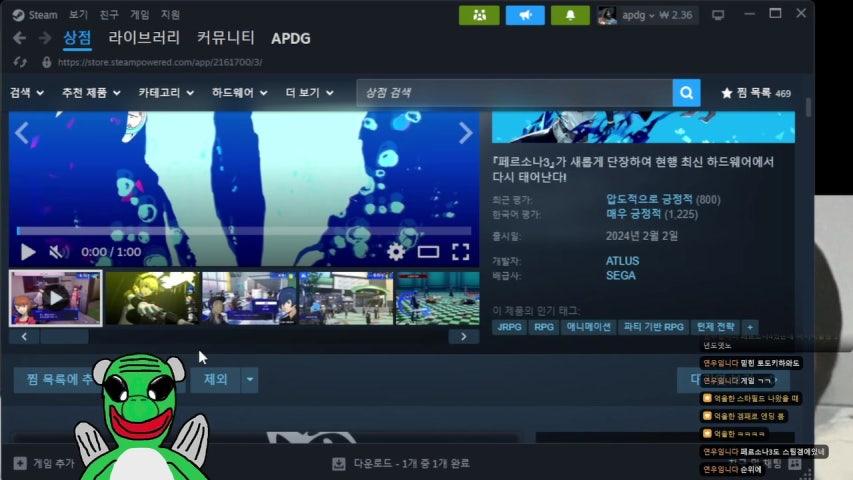Open developer ATLUS link

622,261
